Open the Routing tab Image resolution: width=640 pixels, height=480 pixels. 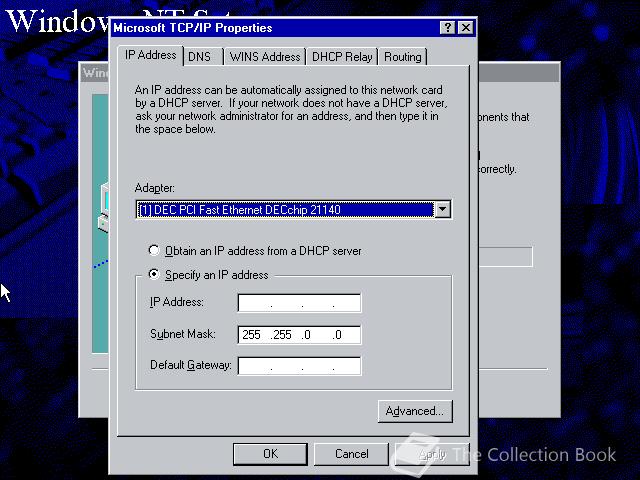[x=402, y=57]
